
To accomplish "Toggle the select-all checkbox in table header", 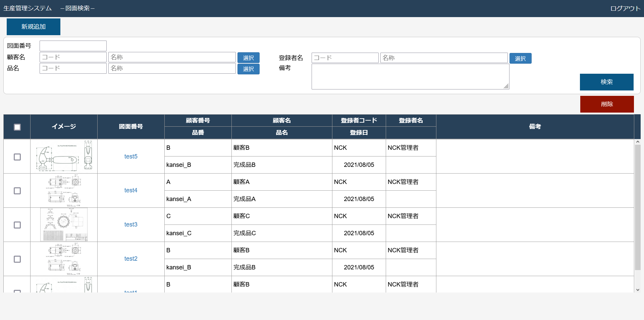I will [17, 127].
